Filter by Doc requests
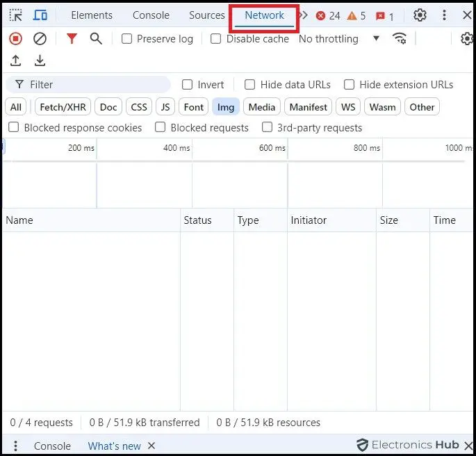 108,107
